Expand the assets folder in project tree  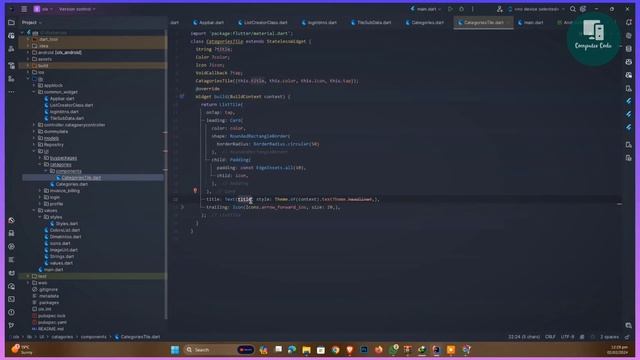coord(28,59)
